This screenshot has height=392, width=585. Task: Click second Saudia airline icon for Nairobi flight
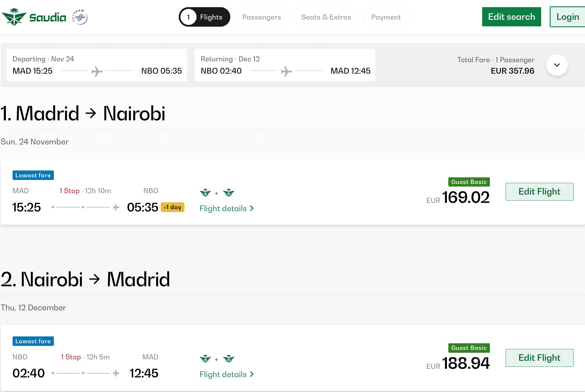pos(229,359)
